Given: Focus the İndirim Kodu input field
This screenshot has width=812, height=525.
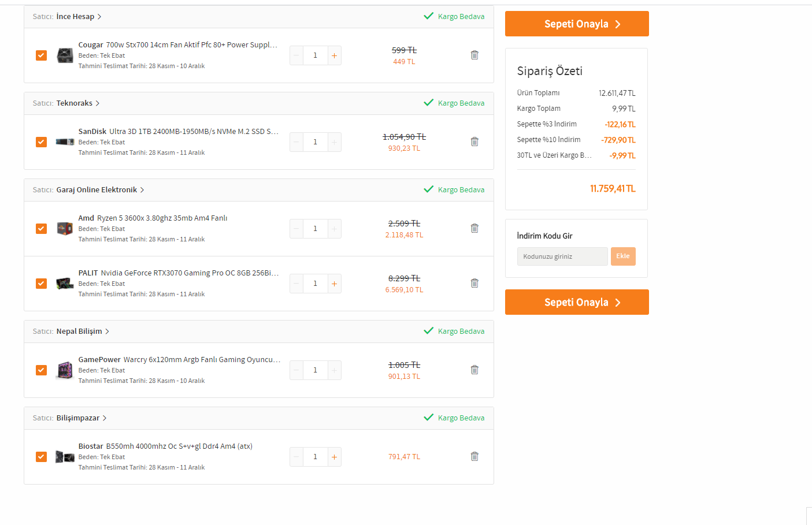Looking at the screenshot, I should [562, 256].
